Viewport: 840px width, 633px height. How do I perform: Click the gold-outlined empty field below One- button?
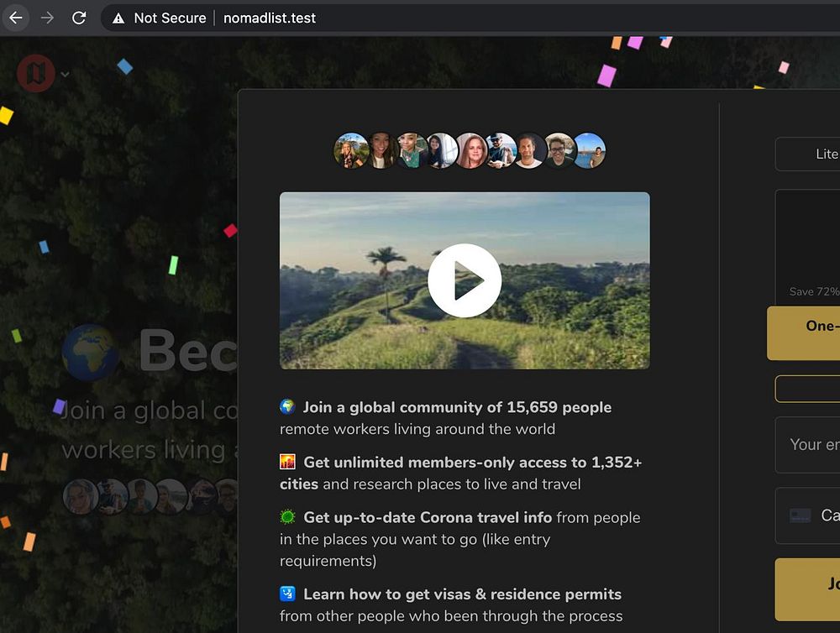click(x=808, y=389)
